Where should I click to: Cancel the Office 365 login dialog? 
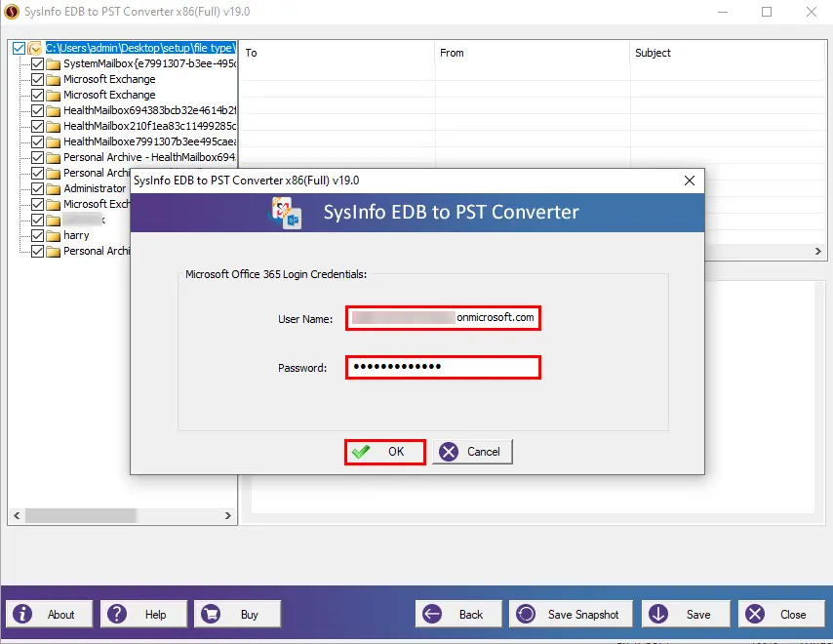[472, 452]
